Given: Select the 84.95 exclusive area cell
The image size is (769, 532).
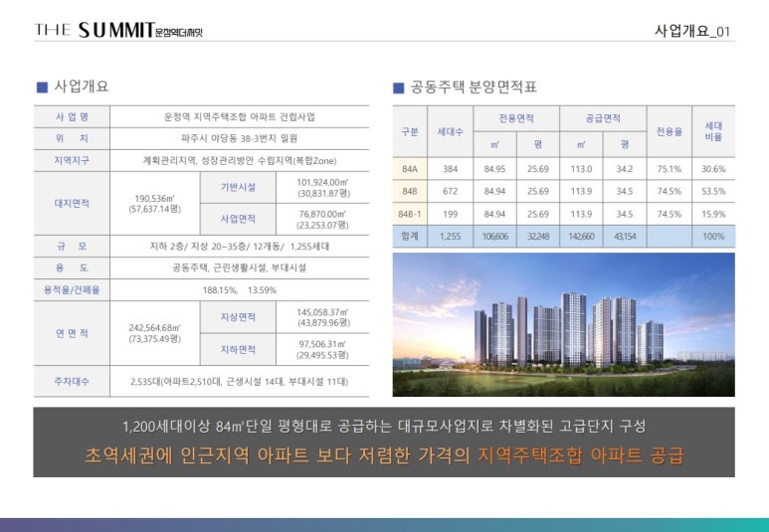Looking at the screenshot, I should click(494, 169).
